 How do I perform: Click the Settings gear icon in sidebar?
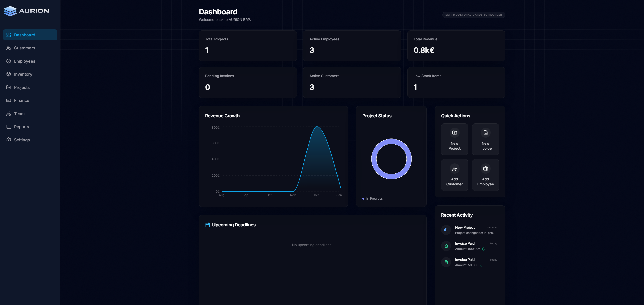click(9, 140)
